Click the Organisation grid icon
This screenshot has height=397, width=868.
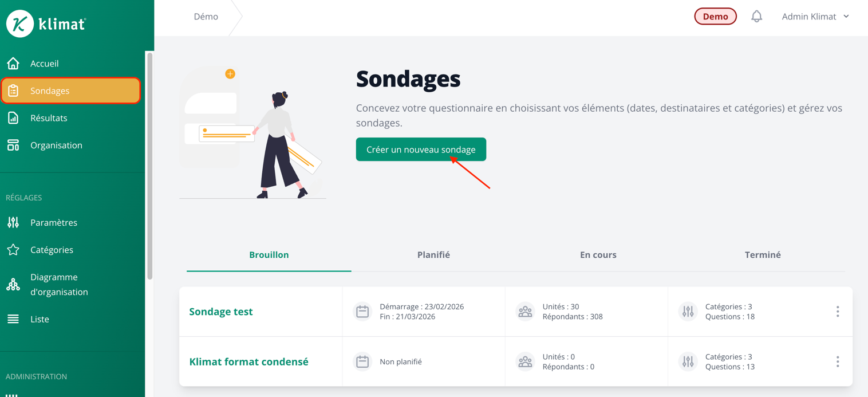click(13, 145)
